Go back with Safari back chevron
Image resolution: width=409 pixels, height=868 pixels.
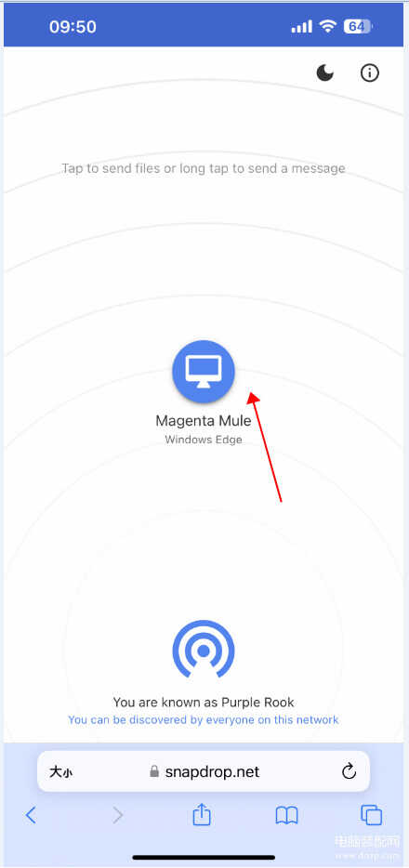tap(31, 815)
